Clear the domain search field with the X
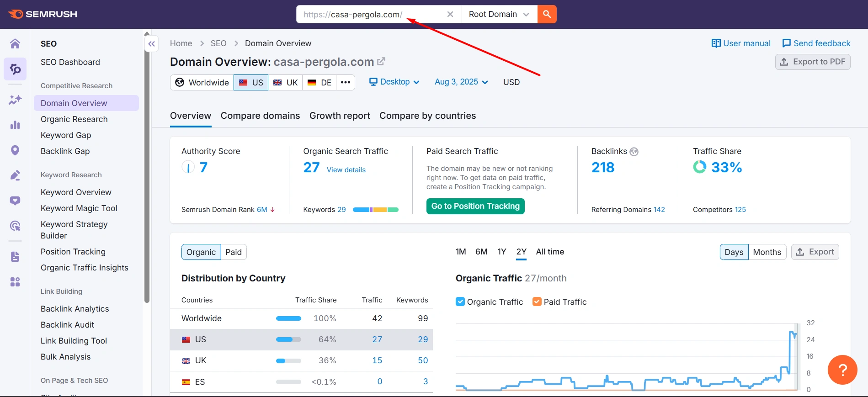868x397 pixels. click(x=450, y=14)
